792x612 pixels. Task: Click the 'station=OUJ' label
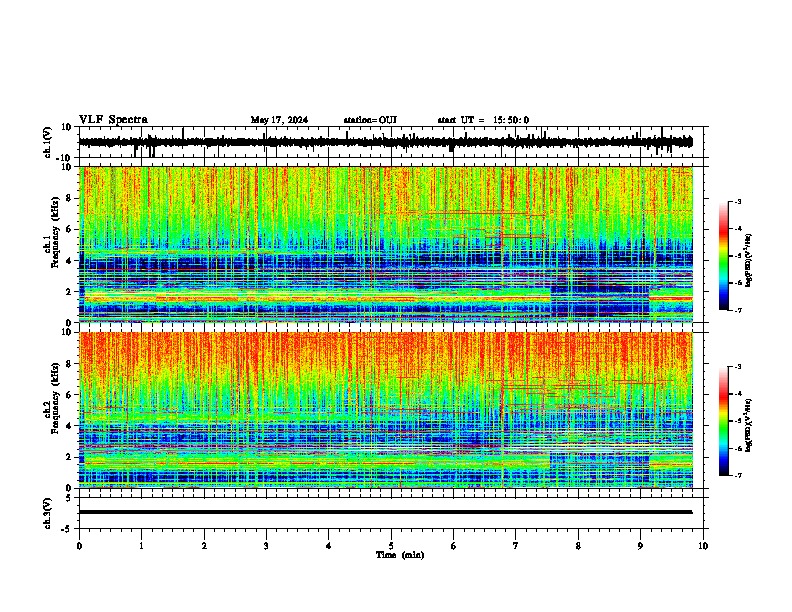pyautogui.click(x=370, y=120)
